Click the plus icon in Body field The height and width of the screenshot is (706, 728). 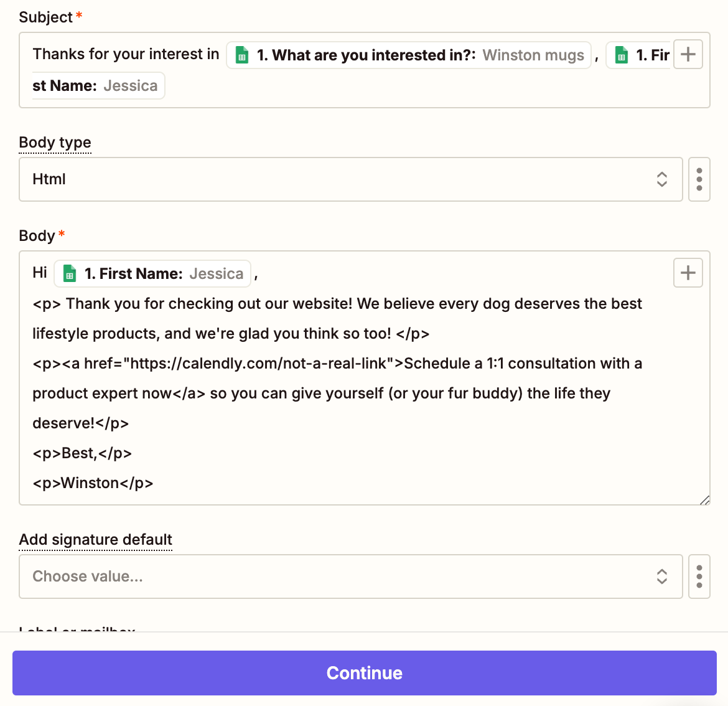(688, 273)
